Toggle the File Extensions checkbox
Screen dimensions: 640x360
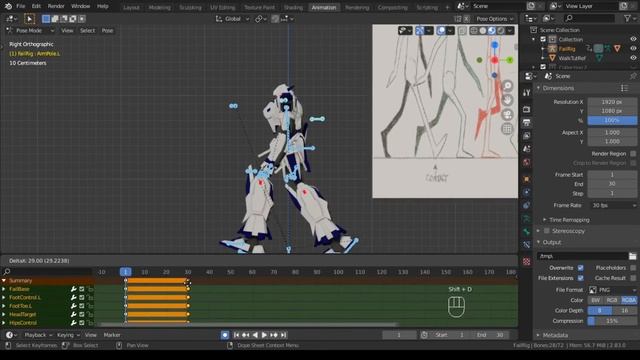click(x=580, y=278)
